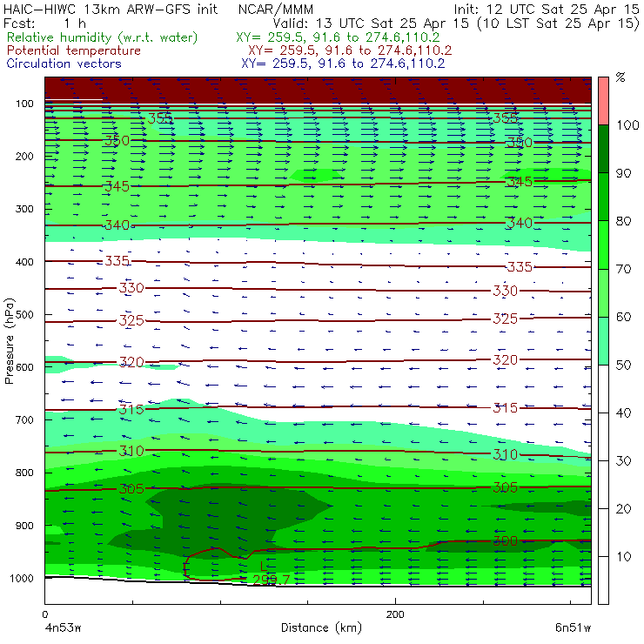Click the green "Relative humidity (w.r.t. water)" label
The height and width of the screenshot is (644, 644).
(x=103, y=37)
